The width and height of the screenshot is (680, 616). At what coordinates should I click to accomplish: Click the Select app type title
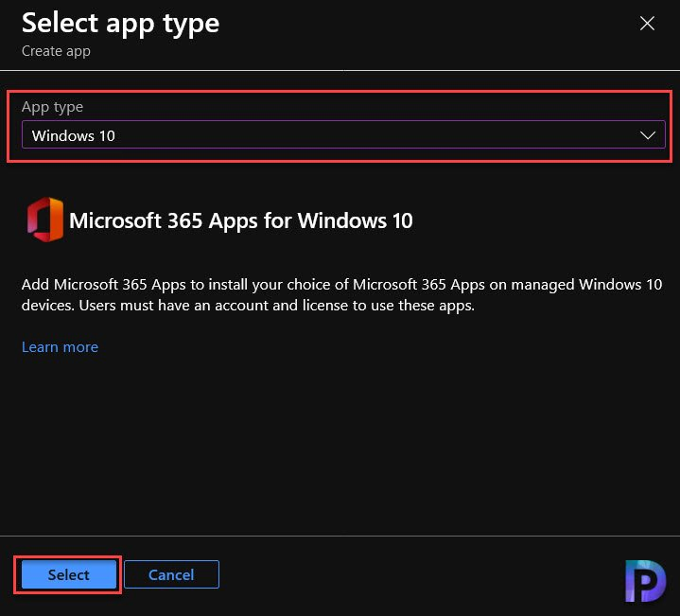coord(120,24)
